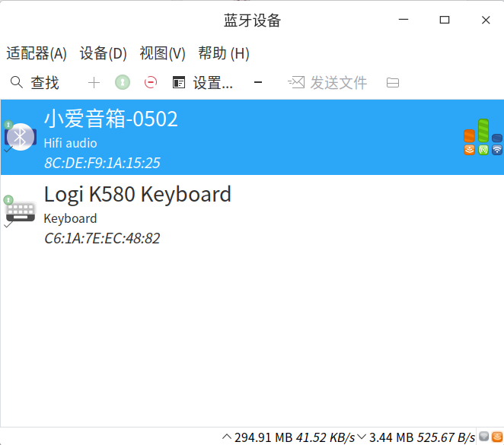This screenshot has height=445, width=504.
Task: Click the gray status bar indicator icon
Action: 483,437
